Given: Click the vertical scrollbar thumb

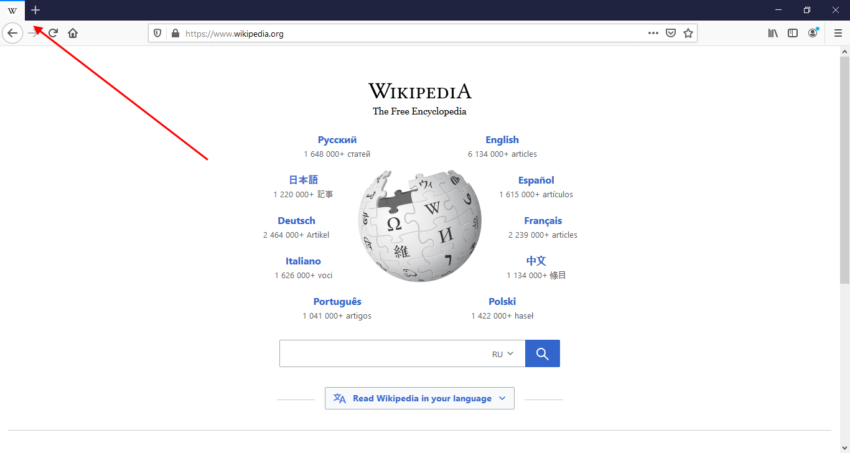Looking at the screenshot, I should (x=845, y=170).
